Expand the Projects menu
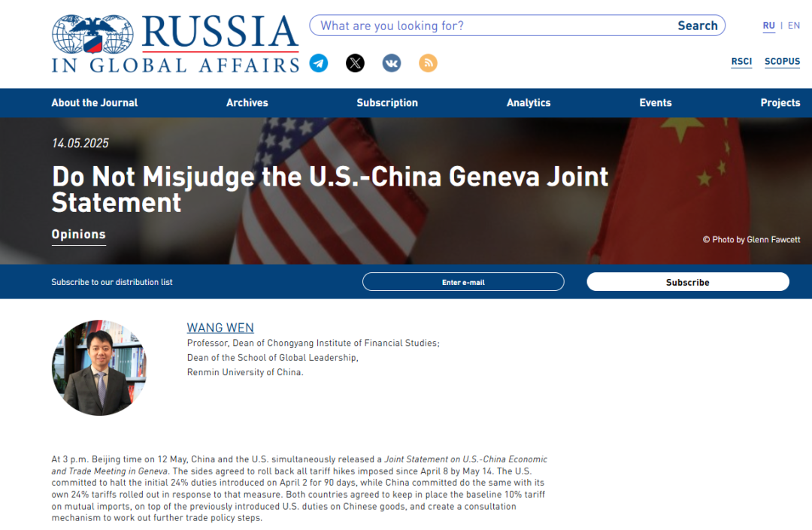 [x=780, y=103]
